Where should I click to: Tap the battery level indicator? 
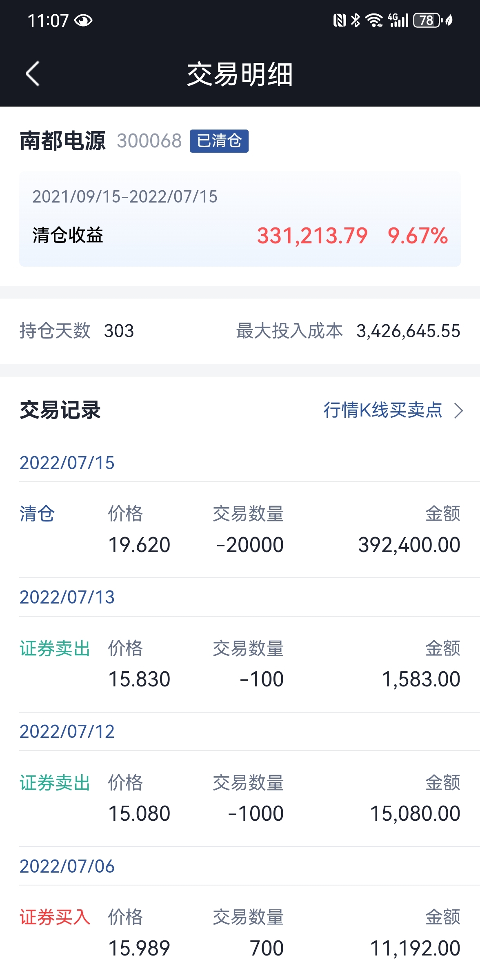[x=427, y=20]
